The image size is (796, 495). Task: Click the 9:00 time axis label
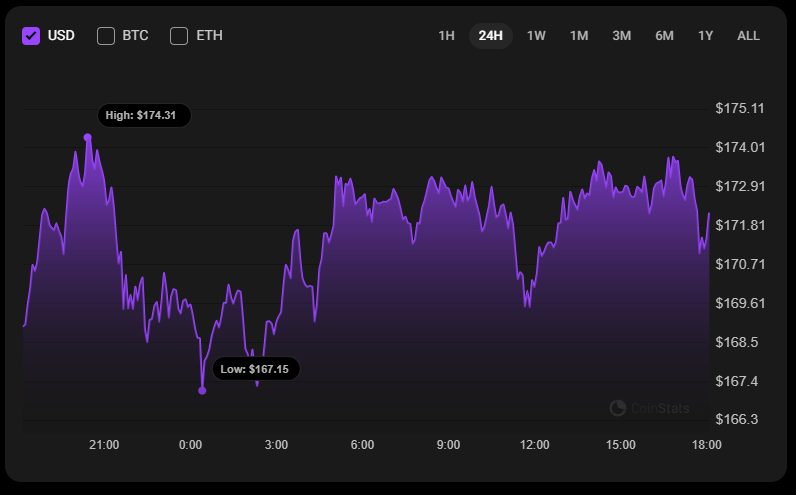pyautogui.click(x=448, y=445)
